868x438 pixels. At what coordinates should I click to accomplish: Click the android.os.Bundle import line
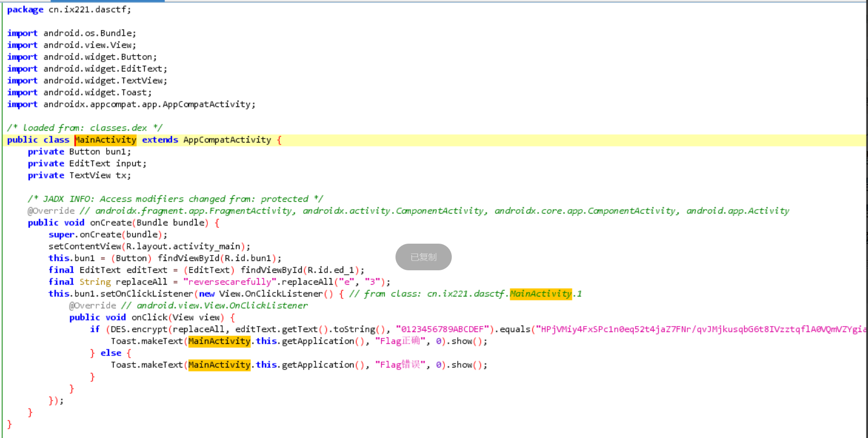pyautogui.click(x=89, y=34)
